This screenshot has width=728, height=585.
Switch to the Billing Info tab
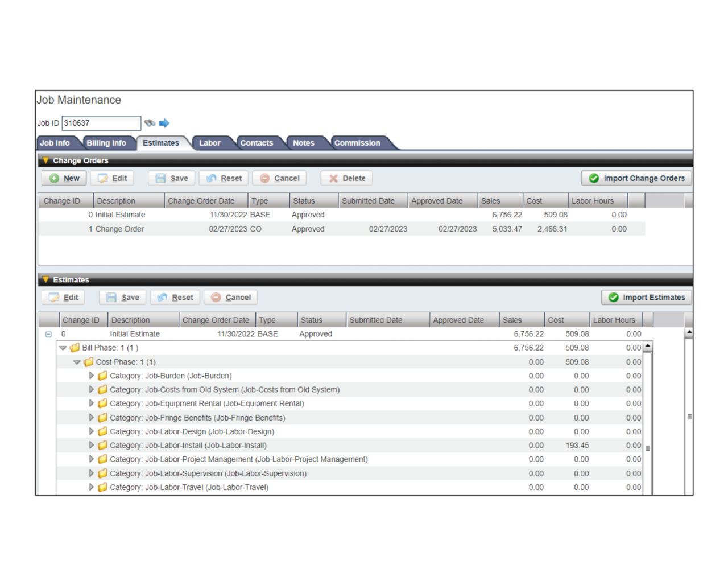pyautogui.click(x=106, y=143)
